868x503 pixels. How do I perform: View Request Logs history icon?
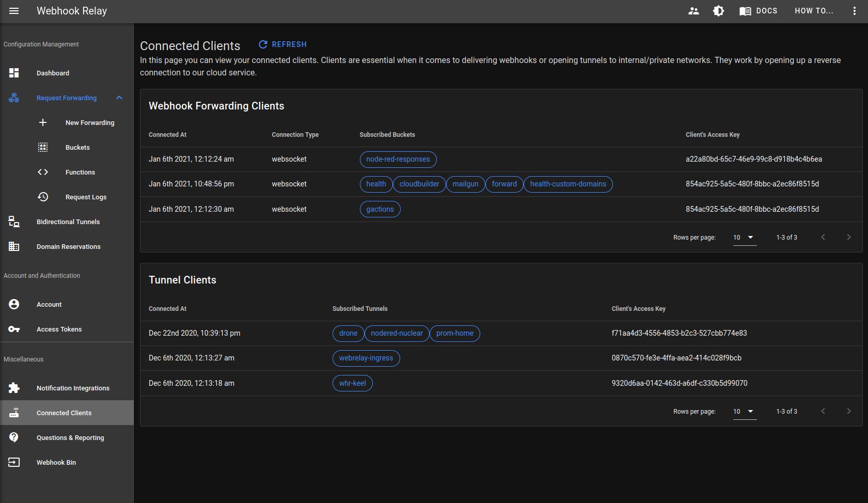(43, 197)
